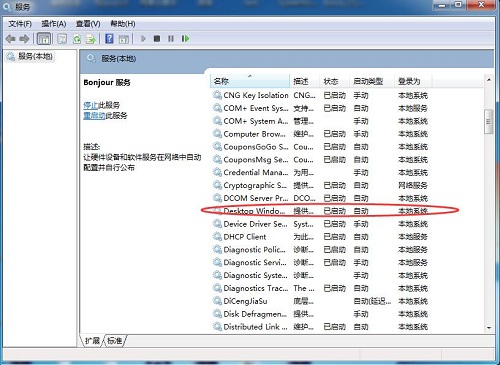Open the 查看(V) menu
The height and width of the screenshot is (365, 500).
[x=88, y=24]
